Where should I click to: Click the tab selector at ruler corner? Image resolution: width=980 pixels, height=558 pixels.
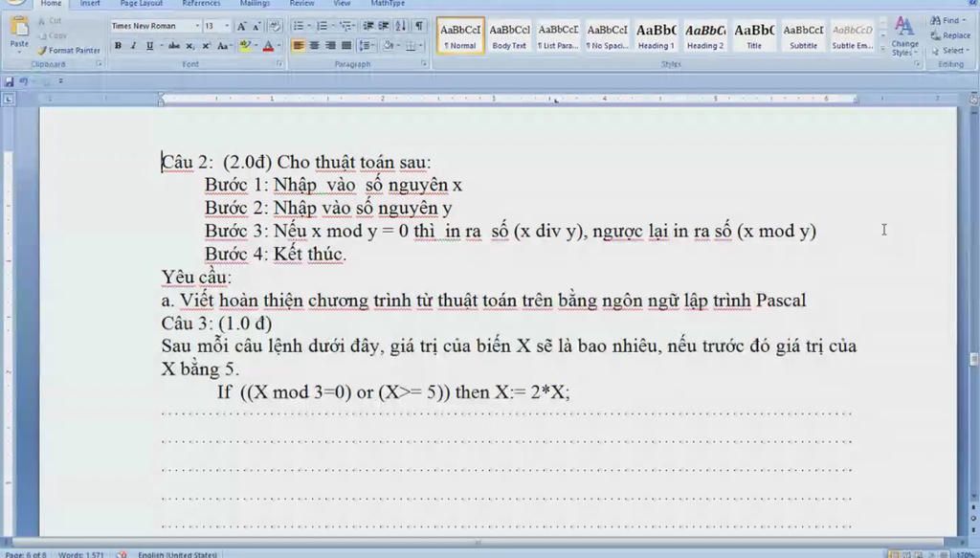point(8,99)
